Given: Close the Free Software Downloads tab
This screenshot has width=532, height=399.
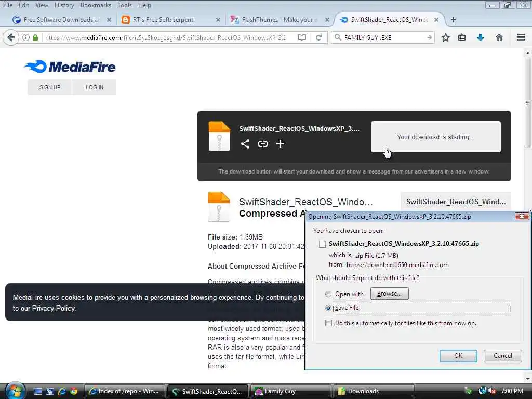Looking at the screenshot, I should pos(109,20).
